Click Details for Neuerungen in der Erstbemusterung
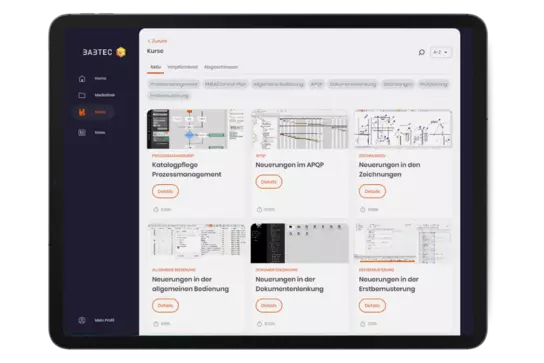Image resolution: width=544 pixels, height=363 pixels. point(372,306)
